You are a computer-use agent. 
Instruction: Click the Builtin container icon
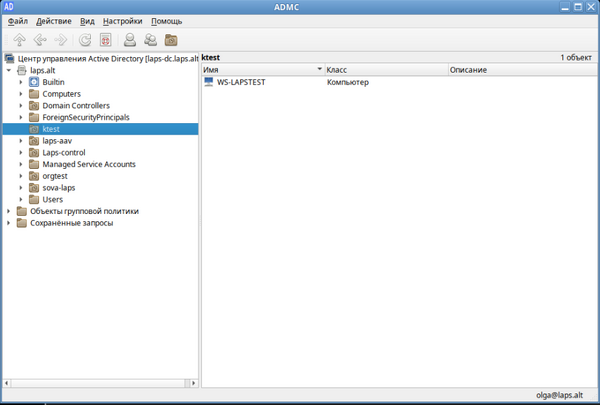coord(34,82)
